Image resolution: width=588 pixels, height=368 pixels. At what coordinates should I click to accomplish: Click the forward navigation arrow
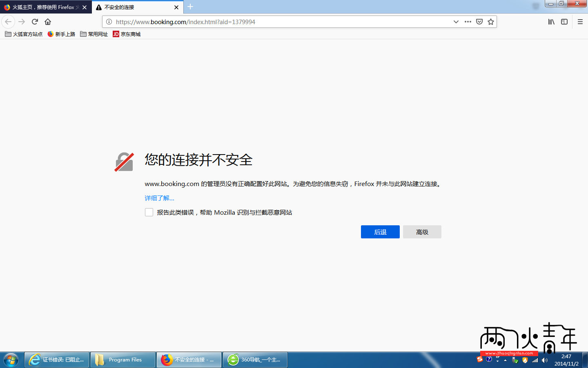[x=22, y=22]
